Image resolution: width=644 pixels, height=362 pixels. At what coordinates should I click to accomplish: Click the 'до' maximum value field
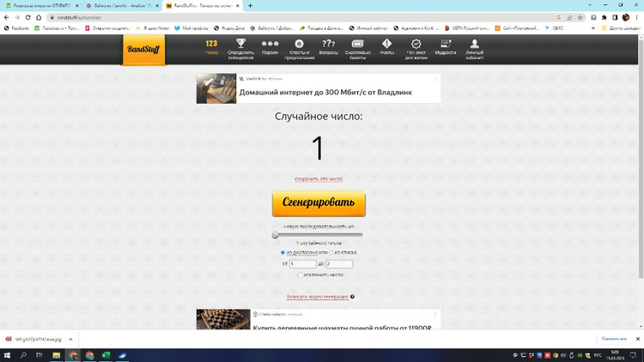338,264
